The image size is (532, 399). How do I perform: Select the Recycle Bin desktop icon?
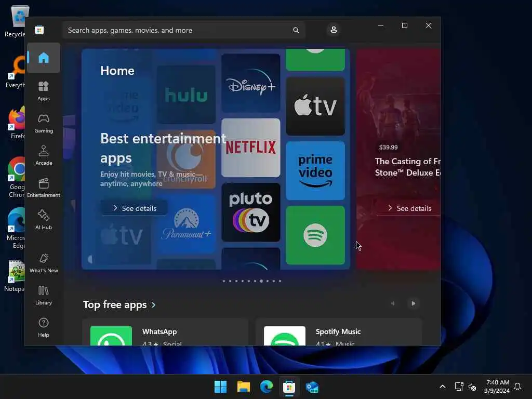point(15,21)
